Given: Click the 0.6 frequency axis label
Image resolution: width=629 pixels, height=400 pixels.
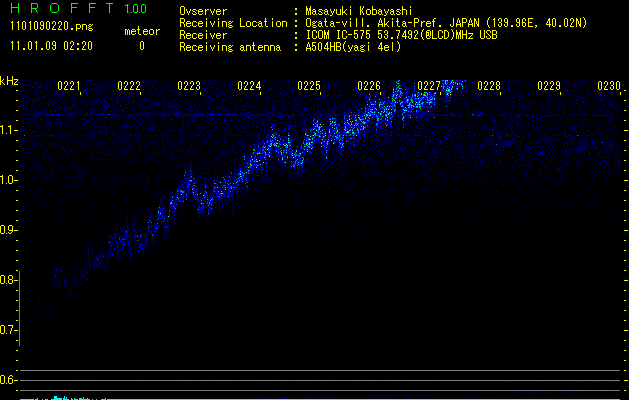Looking at the screenshot, I should (x=7, y=380).
